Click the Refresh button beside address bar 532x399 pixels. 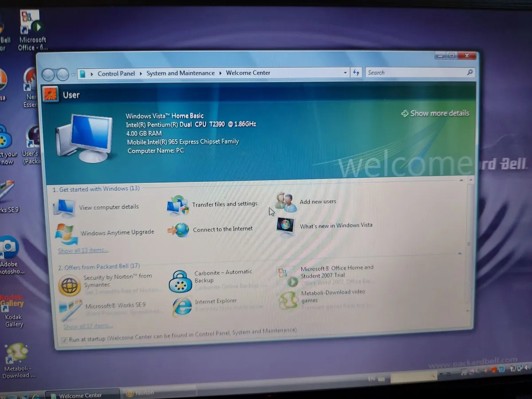tap(356, 73)
